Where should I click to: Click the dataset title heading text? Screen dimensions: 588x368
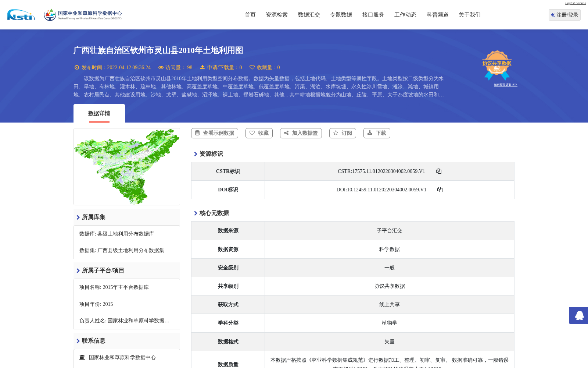tap(158, 50)
